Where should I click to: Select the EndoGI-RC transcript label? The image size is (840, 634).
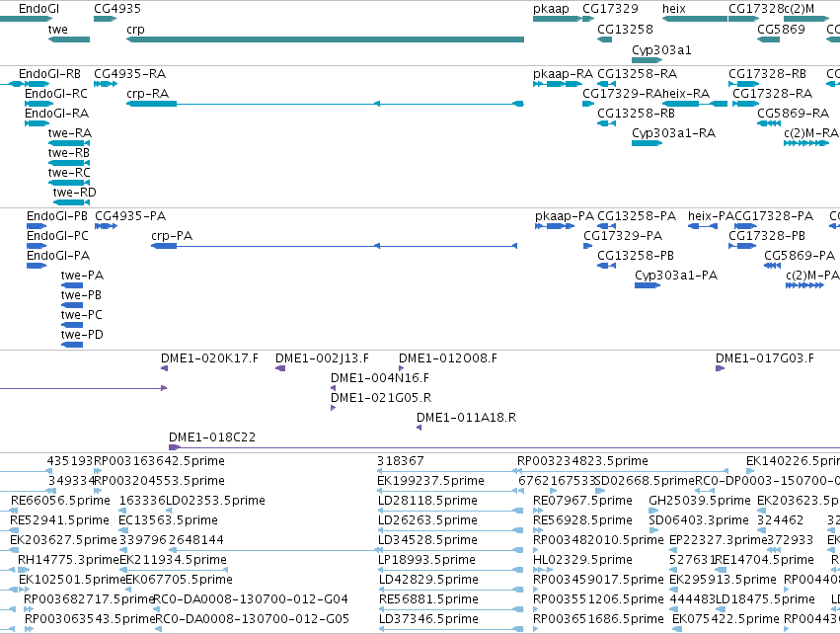coord(56,94)
